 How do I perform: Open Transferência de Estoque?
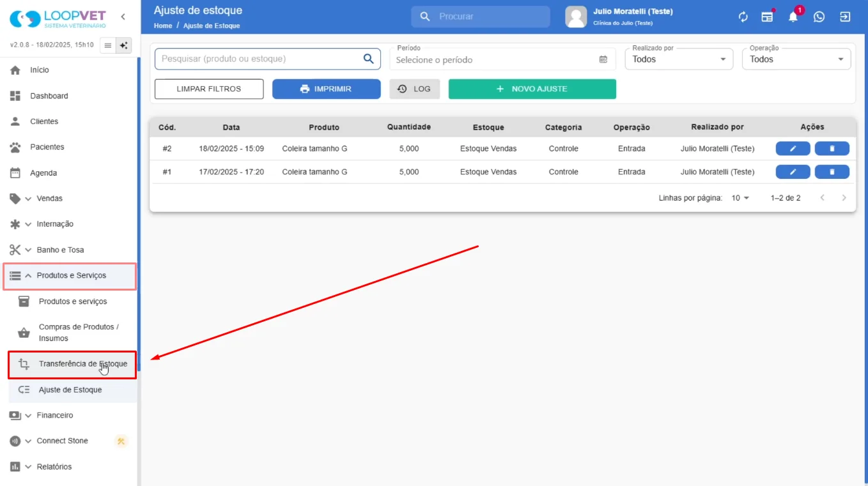click(72, 365)
